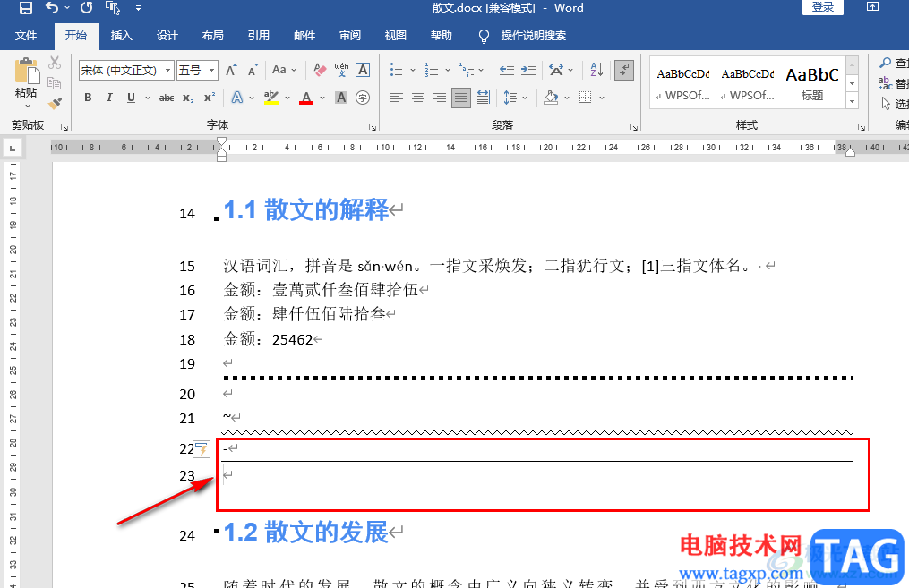Sort paragraph contents A to Z
The width and height of the screenshot is (909, 588).
[596, 70]
